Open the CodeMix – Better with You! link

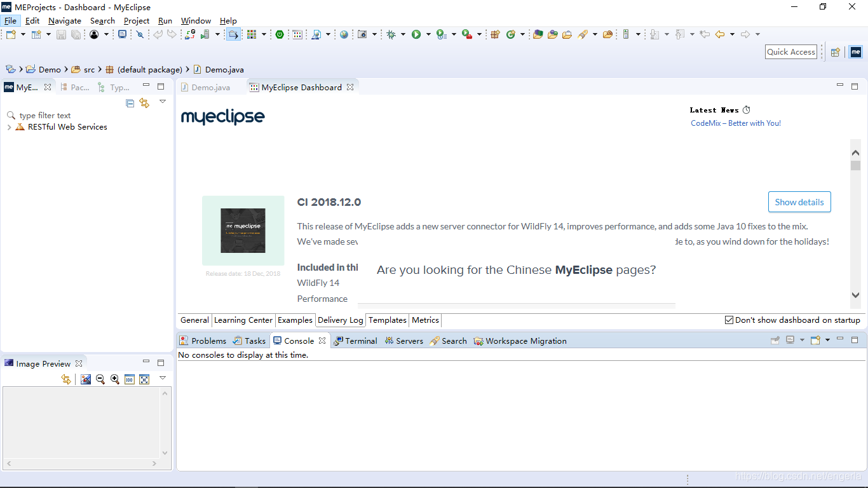736,123
